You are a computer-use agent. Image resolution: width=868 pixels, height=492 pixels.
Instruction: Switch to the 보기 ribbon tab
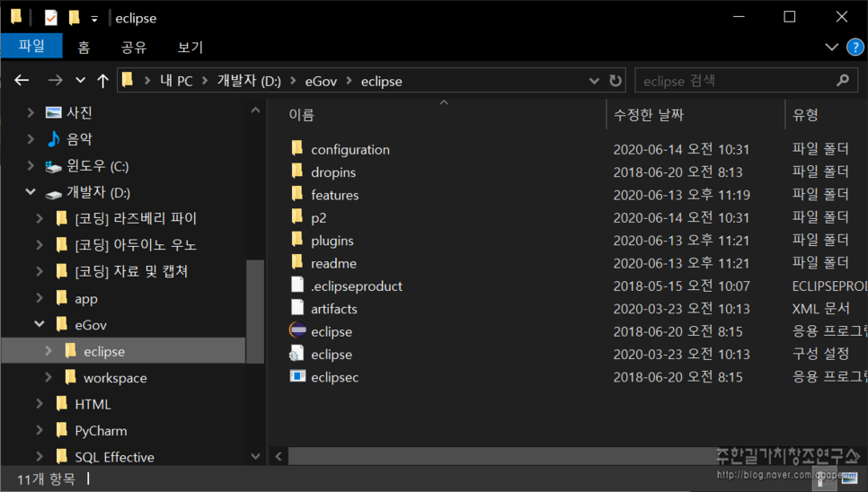click(x=190, y=47)
